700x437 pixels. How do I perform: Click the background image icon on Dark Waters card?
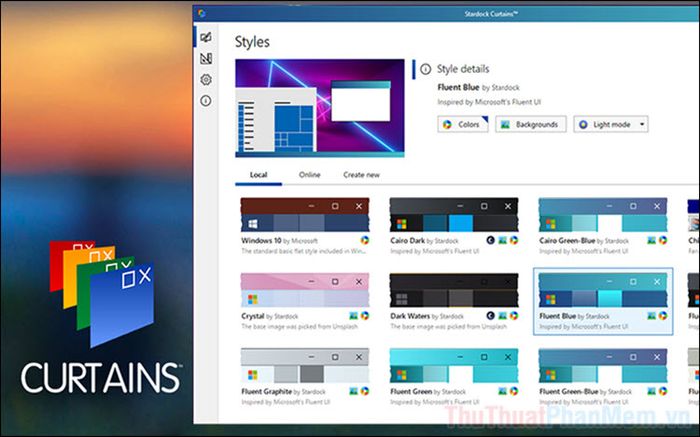(502, 316)
